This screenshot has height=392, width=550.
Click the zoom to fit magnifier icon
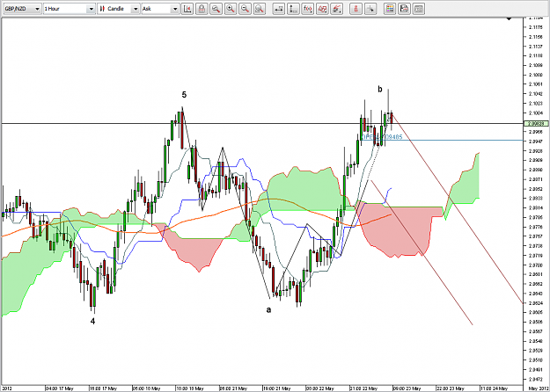(260, 9)
